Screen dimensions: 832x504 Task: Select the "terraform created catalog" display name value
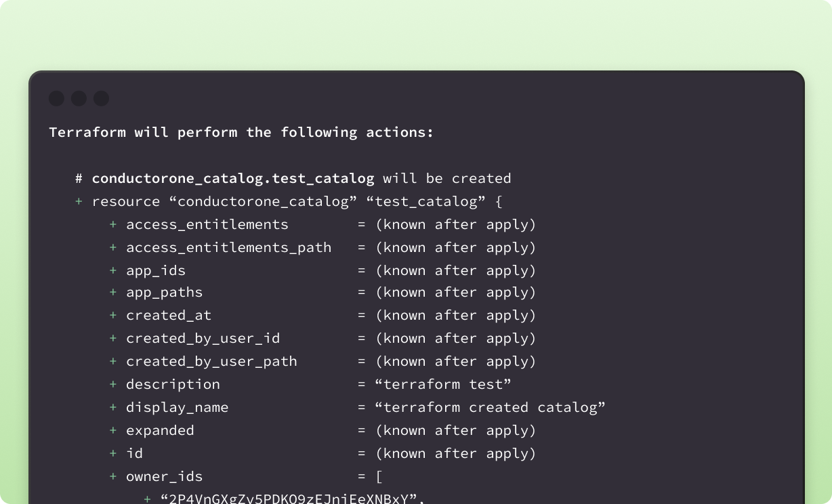point(490,408)
